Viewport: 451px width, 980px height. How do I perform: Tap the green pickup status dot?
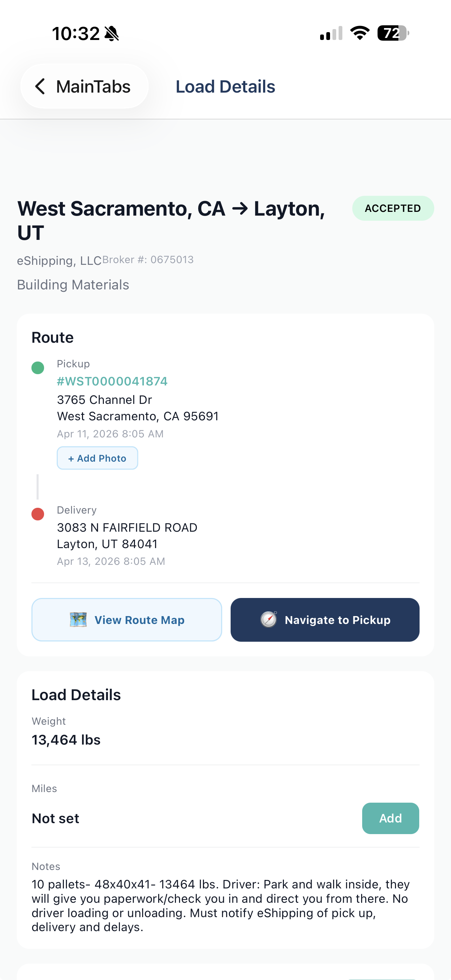pos(37,368)
